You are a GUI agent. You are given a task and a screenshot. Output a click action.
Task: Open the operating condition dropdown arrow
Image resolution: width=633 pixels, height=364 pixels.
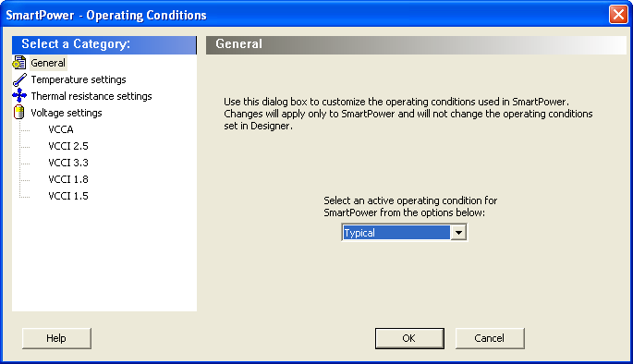458,233
